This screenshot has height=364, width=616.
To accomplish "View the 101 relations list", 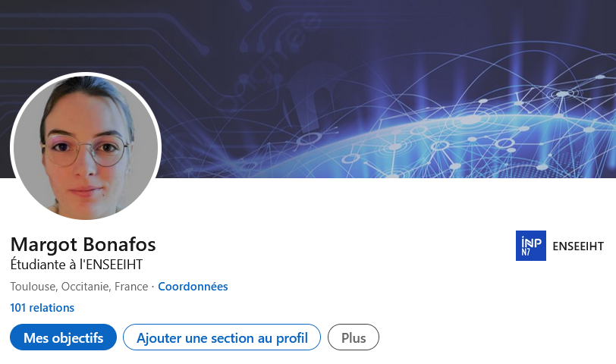I will pos(42,307).
